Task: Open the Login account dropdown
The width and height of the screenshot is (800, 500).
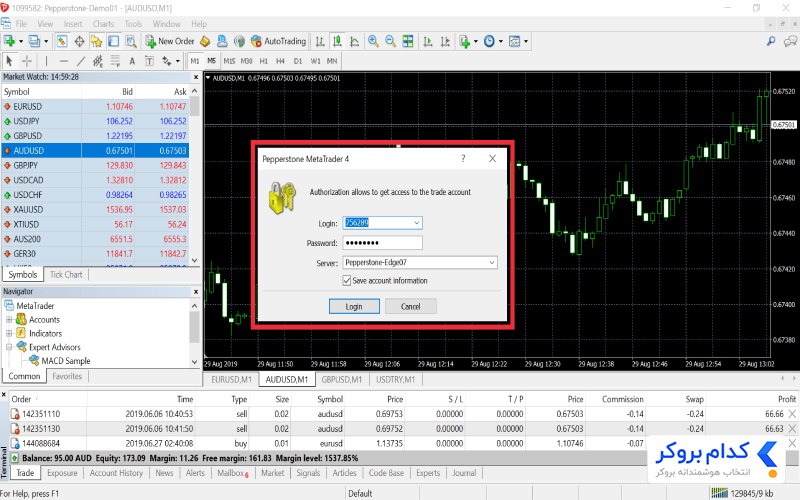Action: tap(416, 223)
